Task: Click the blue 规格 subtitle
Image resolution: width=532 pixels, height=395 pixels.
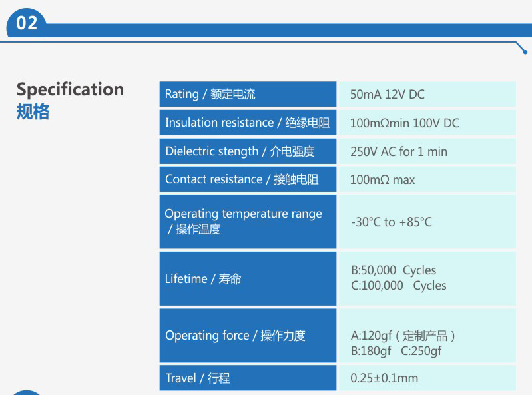Action: [33, 111]
